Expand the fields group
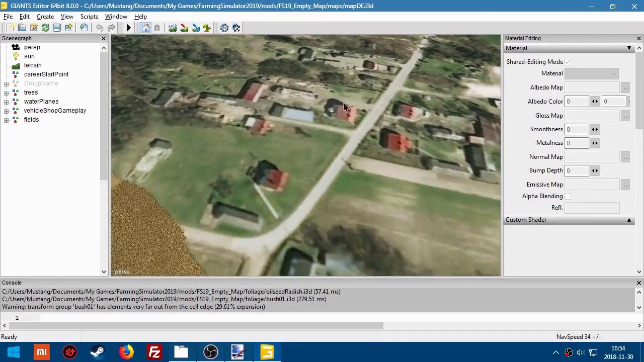 coord(6,120)
